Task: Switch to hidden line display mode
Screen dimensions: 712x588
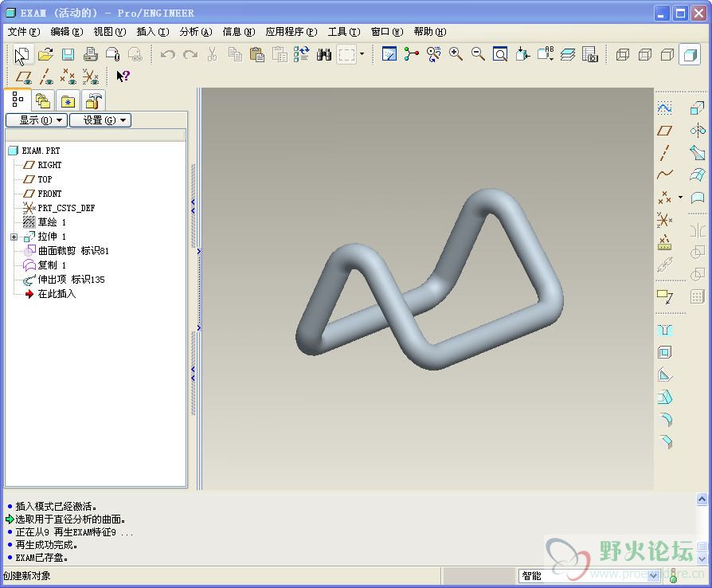Action: coord(645,54)
